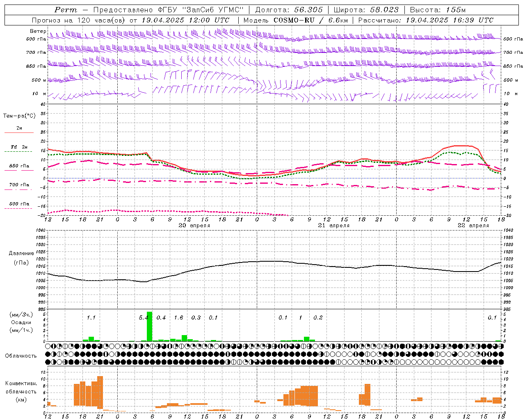
Task: Click the "Тем-ра(°C)" temperature label
Action: point(19,116)
